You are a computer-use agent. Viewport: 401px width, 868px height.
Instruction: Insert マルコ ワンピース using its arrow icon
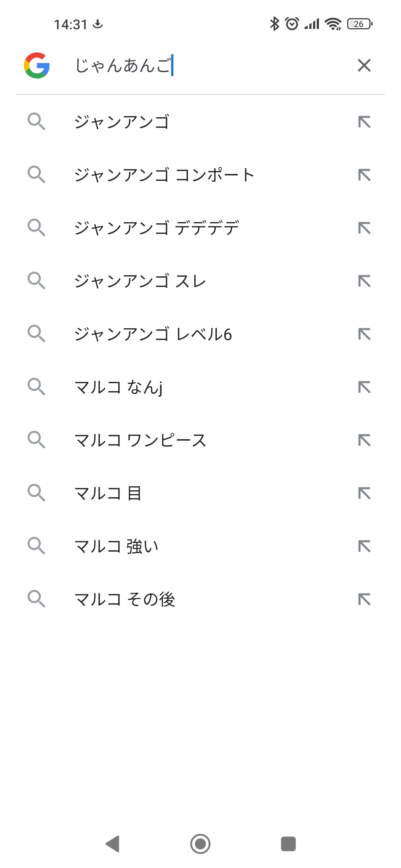pyautogui.click(x=364, y=440)
